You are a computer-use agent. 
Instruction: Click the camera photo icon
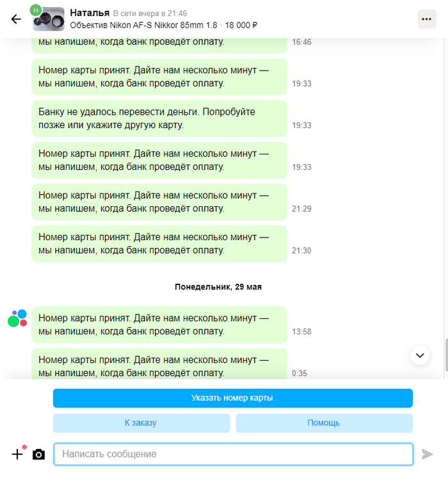coord(38,454)
